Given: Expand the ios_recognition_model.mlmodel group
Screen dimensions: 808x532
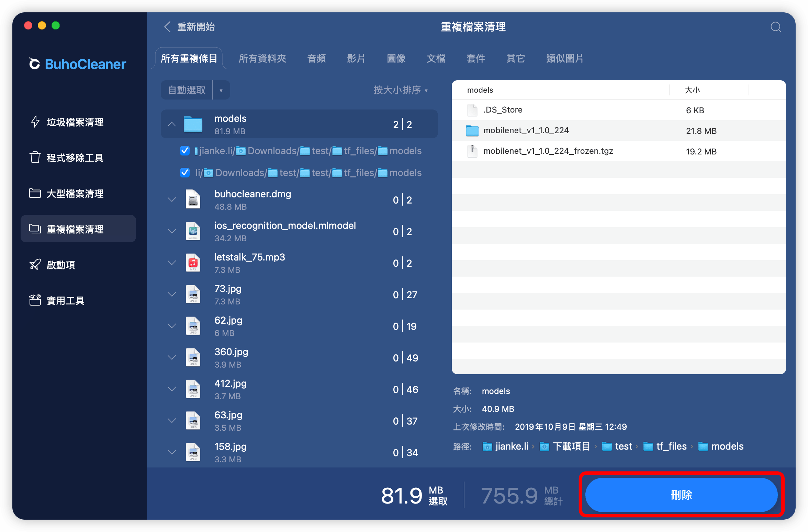Looking at the screenshot, I should coord(172,231).
